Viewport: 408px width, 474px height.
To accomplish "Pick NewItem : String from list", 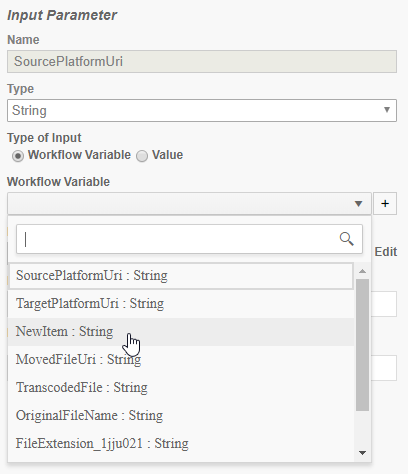I will [181, 332].
